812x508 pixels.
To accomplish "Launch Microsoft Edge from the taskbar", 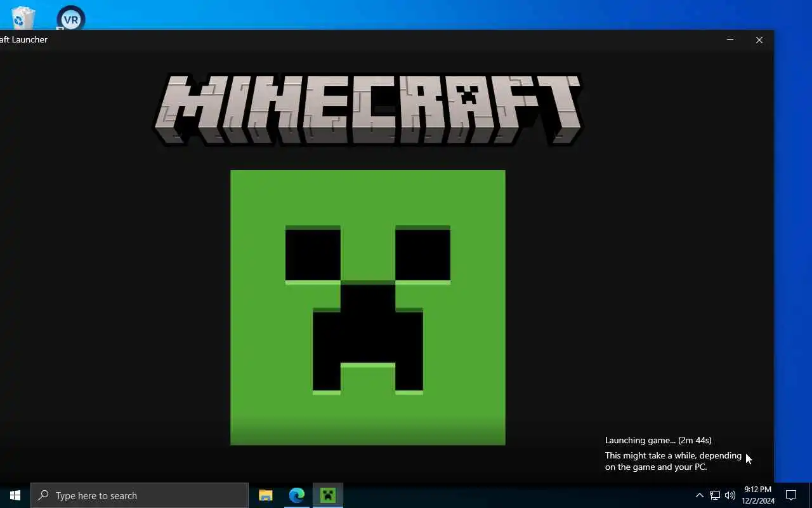I will [297, 495].
